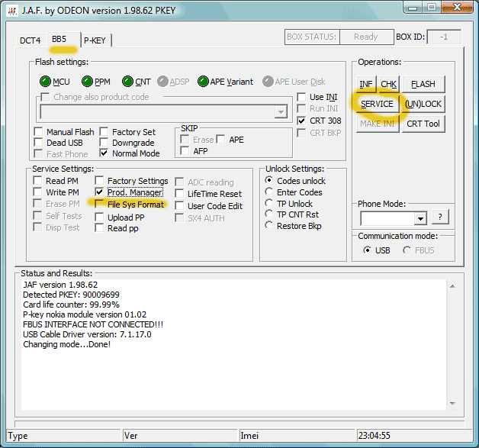Click the status log scroll up arrow

(453, 286)
